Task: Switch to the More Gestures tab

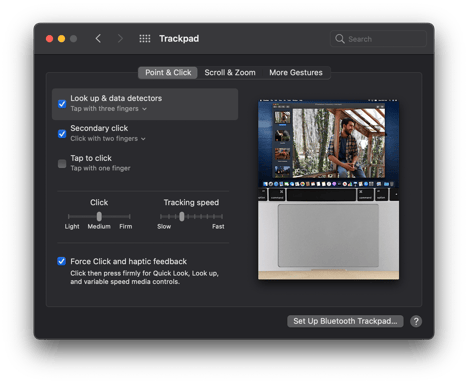Action: click(296, 73)
